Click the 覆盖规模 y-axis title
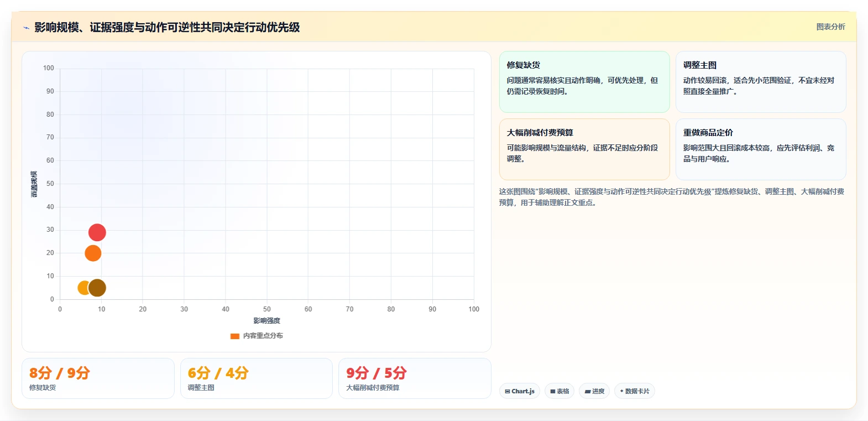The height and width of the screenshot is (421, 868). 34,184
